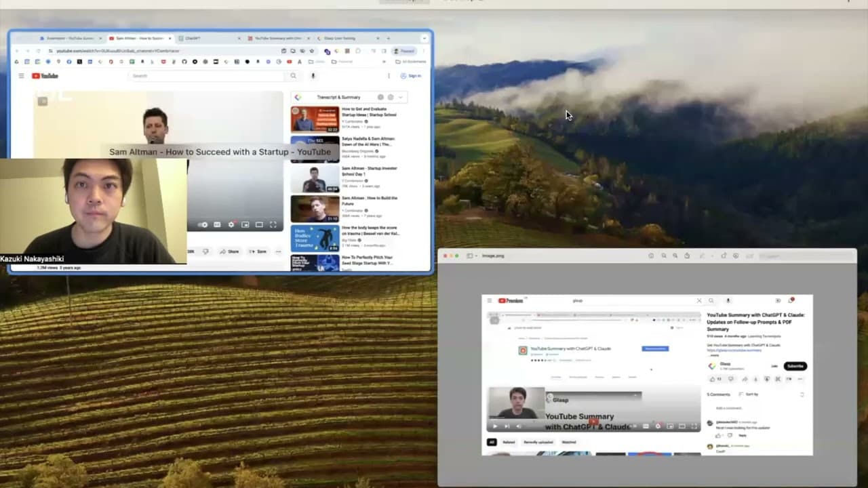Open the GitHub bookmark in bookmarks bar
The width and height of the screenshot is (868, 488).
(184, 61)
